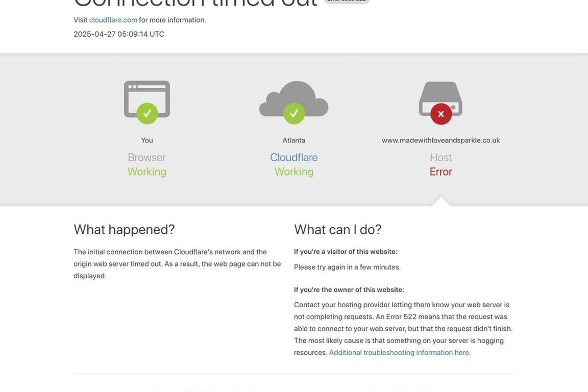
Task: Click Please try again in a few minutes text
Action: [x=347, y=267]
